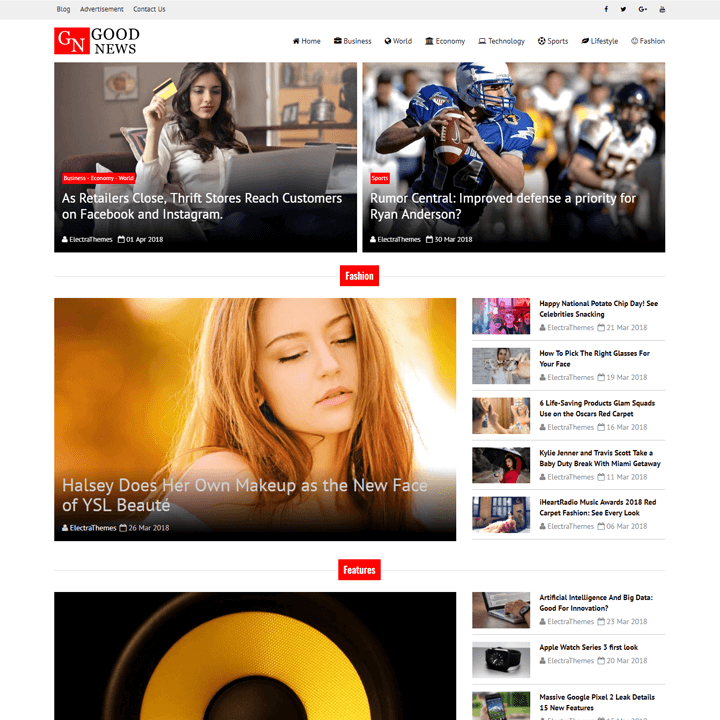
Task: Navigate to the Sports section
Action: click(553, 41)
